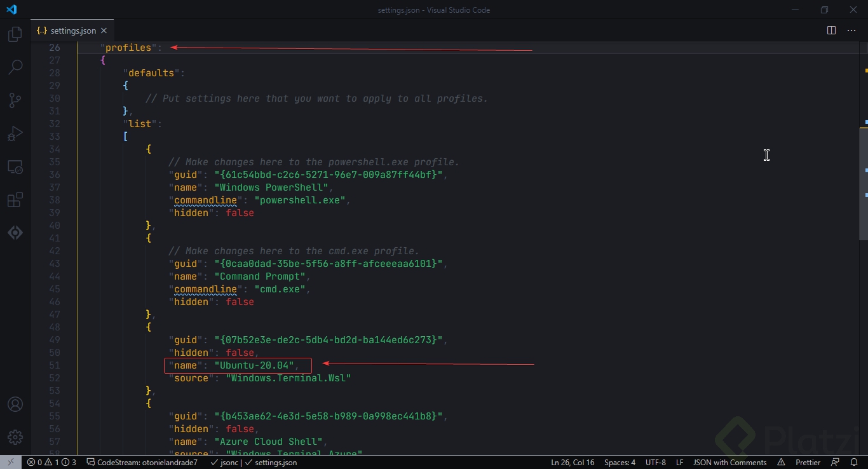Click line number 48 in the gutter
This screenshot has width=868, height=469.
tap(54, 327)
